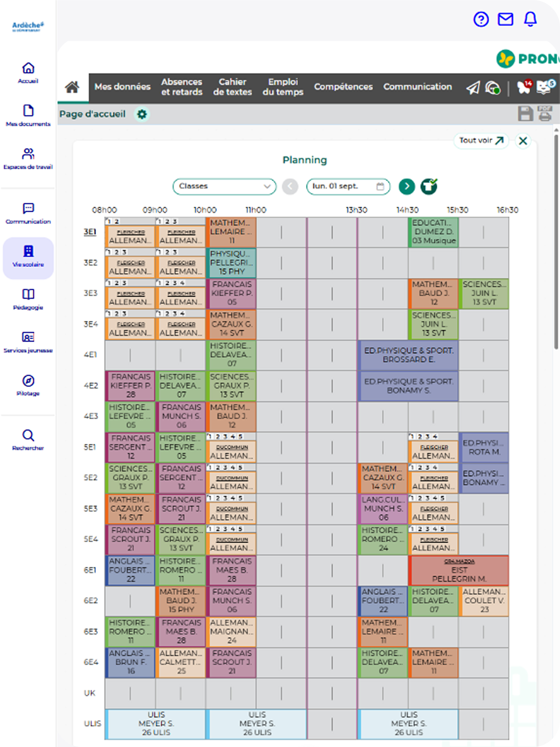560x747 pixels.
Task: Click the underlined 3E1 class label
Action: pos(90,232)
